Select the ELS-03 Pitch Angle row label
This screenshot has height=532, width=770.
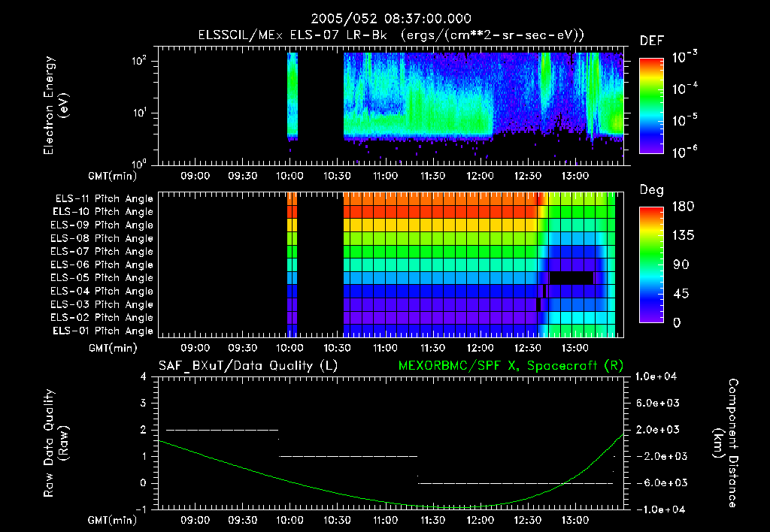tap(102, 304)
